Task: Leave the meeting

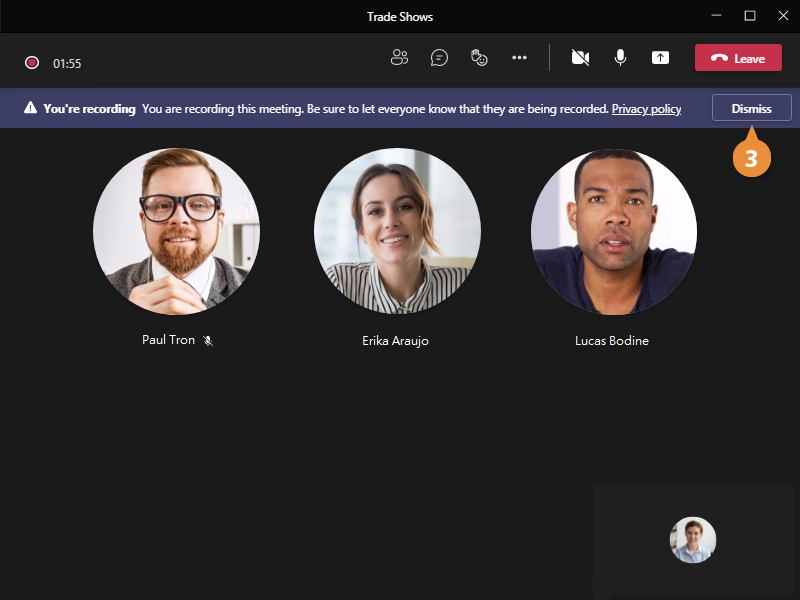Action: pyautogui.click(x=738, y=58)
